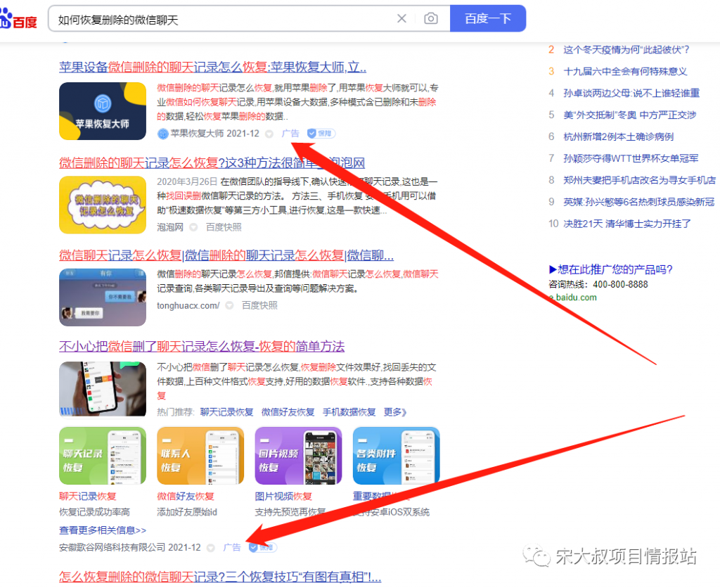The height and width of the screenshot is (588, 720).
Task: Click the hand-holding-phone thumbnail
Action: [x=103, y=389]
